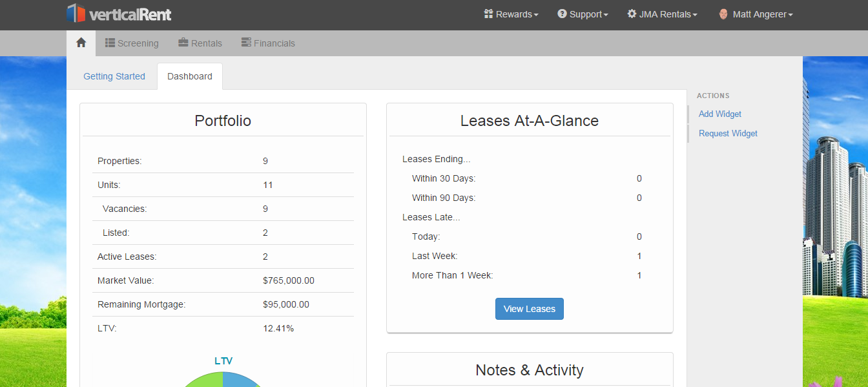Click the LTV chart title
Viewport: 868px width, 387px height.
(x=223, y=361)
